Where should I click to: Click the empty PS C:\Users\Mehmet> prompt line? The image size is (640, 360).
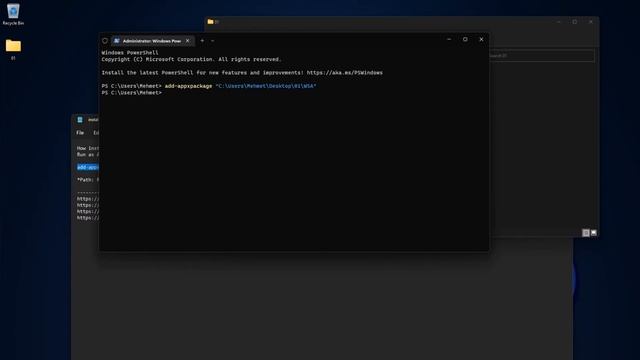(131, 93)
